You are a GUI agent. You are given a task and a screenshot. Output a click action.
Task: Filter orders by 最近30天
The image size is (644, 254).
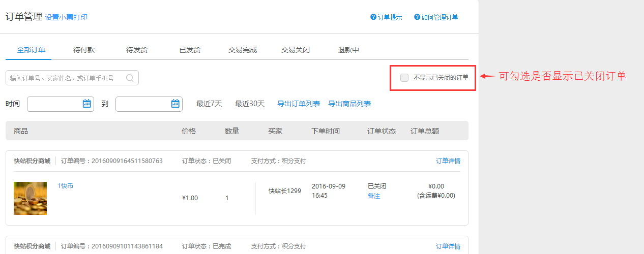(250, 104)
